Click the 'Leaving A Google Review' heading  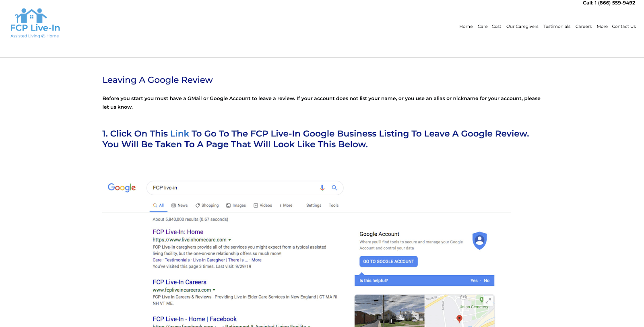coord(157,80)
